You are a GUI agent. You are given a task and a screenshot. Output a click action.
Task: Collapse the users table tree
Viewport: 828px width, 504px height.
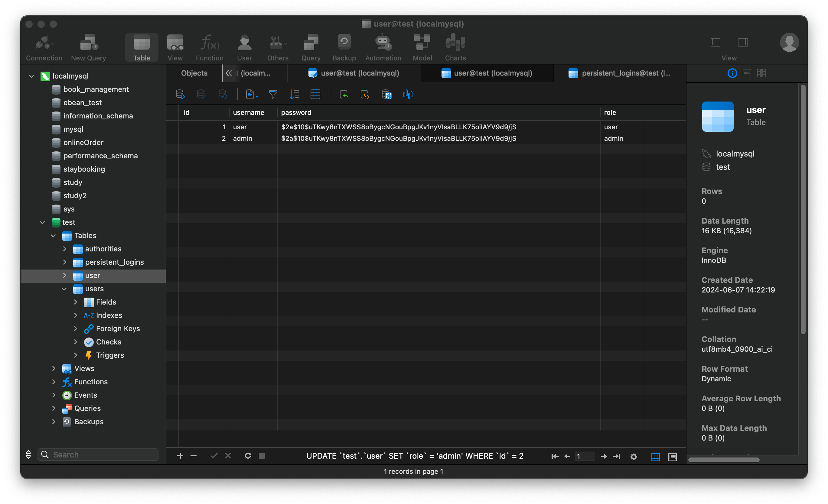(64, 289)
